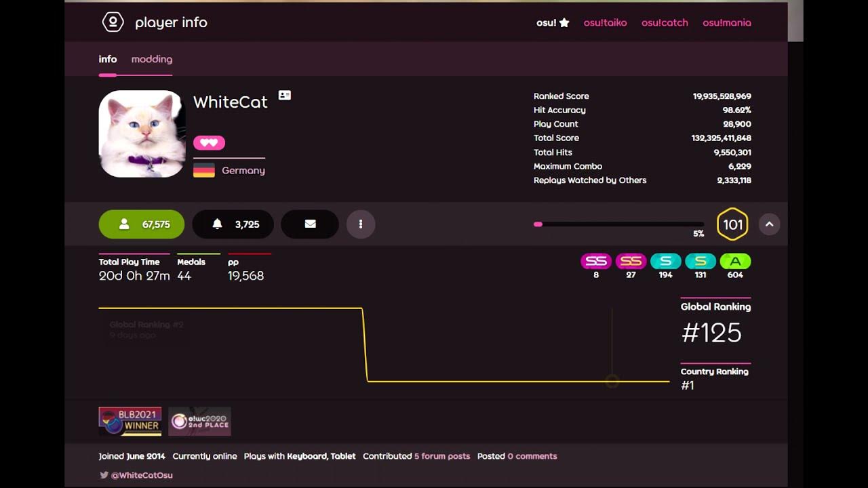The height and width of the screenshot is (488, 868).
Task: Open the 0 comments link
Action: click(x=532, y=456)
